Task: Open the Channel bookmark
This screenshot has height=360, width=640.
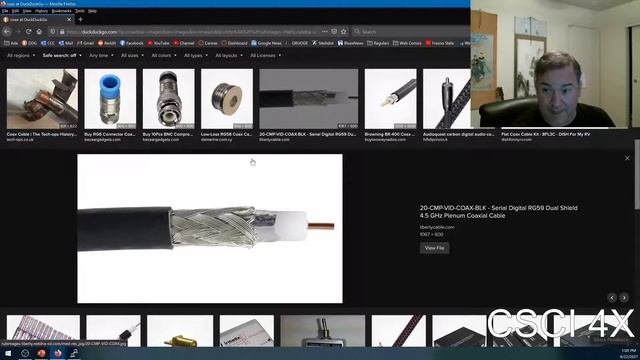Action: (184, 43)
